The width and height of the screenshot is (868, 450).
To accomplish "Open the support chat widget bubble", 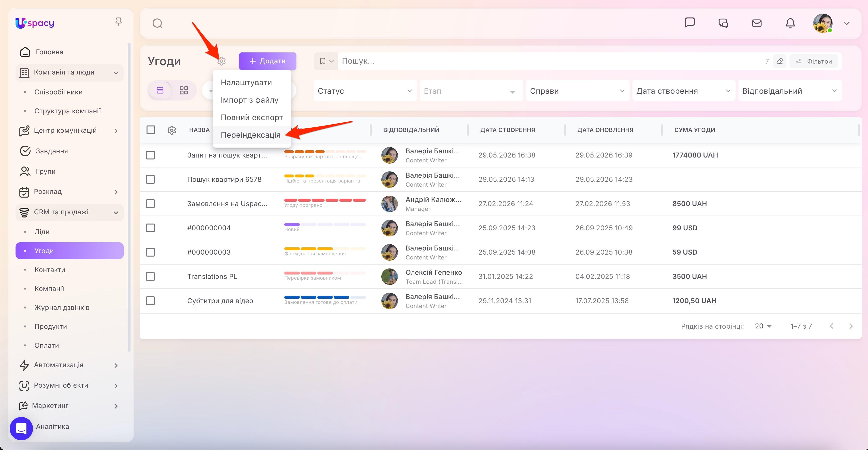I will tap(21, 428).
